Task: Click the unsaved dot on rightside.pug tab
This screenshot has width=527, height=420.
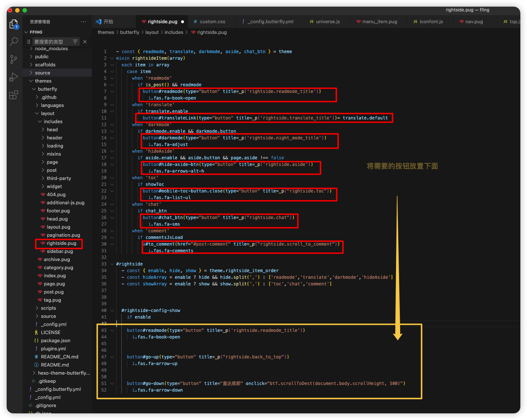Action: 183,22
